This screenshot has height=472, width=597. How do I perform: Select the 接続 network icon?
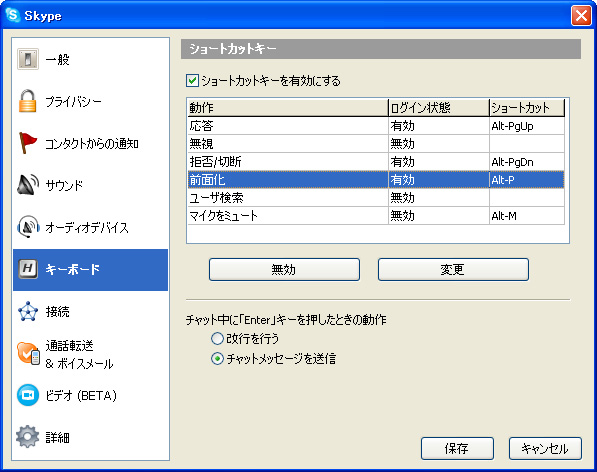pos(28,311)
